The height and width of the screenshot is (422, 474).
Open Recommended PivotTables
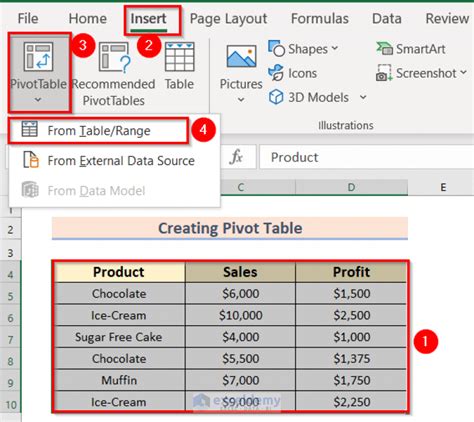(x=113, y=74)
